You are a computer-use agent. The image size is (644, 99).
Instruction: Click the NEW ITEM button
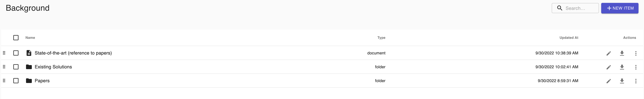620,8
